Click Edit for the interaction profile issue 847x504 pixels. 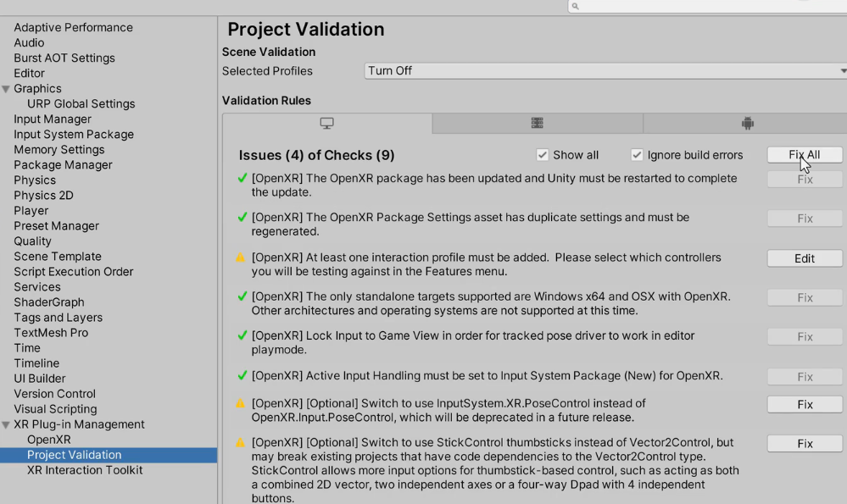pyautogui.click(x=804, y=258)
